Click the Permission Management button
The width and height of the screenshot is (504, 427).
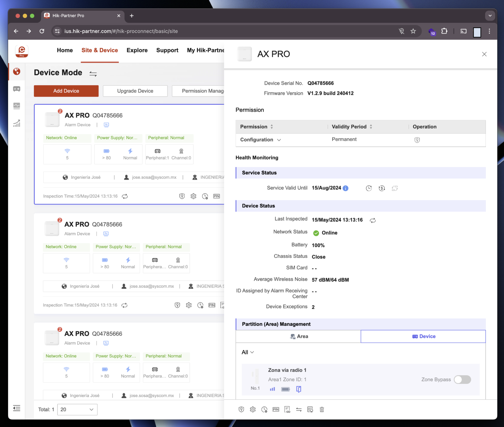pyautogui.click(x=198, y=91)
